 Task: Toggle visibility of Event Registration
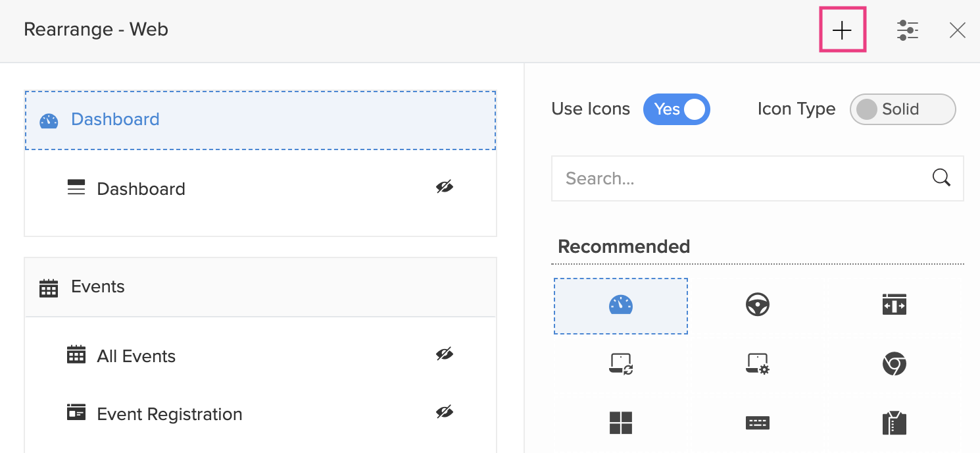[445, 413]
